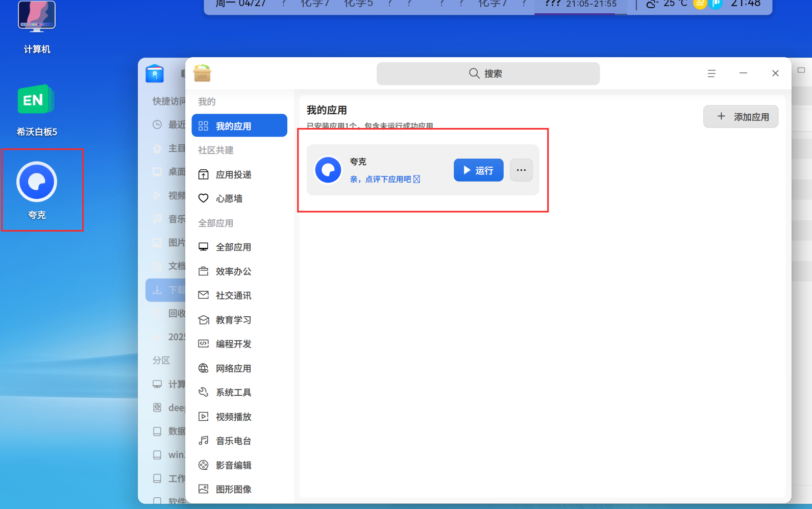Screen dimensions: 812x509
Task: Open the dee… disk in file manager sidebar
Action: tap(165, 408)
